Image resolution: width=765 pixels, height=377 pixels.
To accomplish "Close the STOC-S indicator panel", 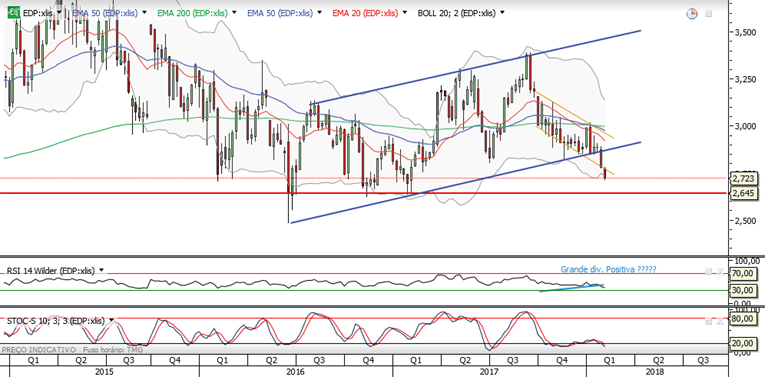I will 721,321.
